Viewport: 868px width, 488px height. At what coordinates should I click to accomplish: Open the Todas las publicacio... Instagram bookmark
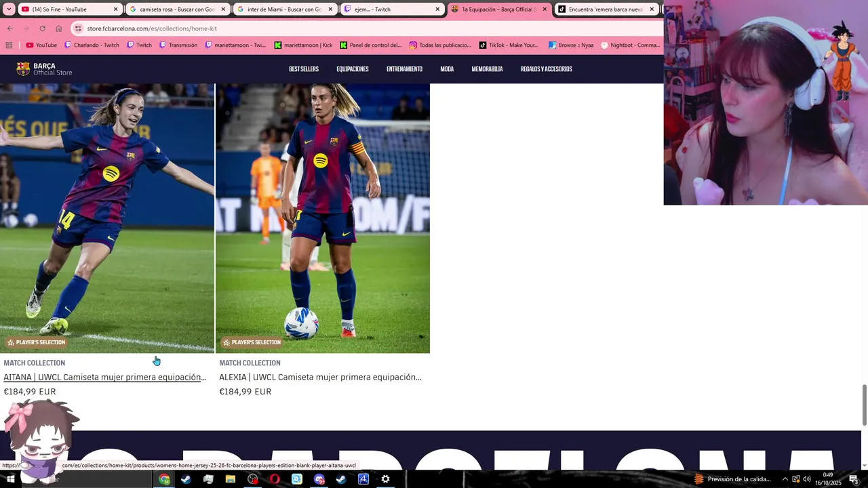pyautogui.click(x=439, y=45)
